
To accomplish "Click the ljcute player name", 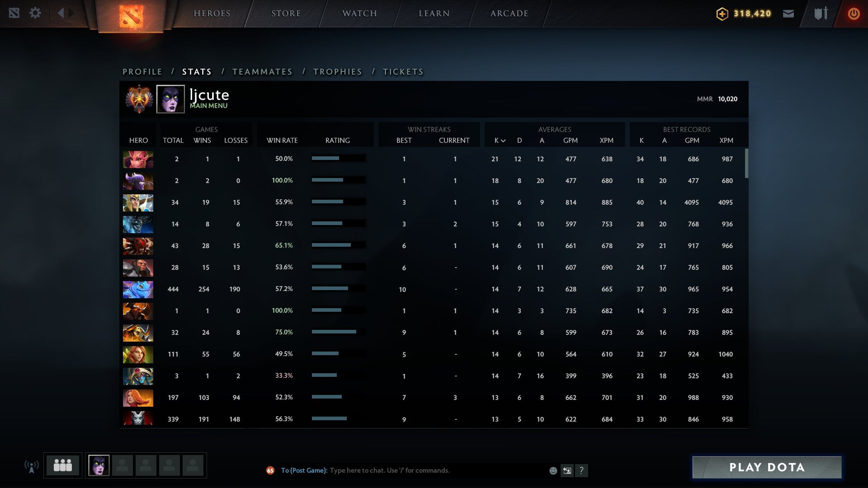I will pyautogui.click(x=209, y=95).
